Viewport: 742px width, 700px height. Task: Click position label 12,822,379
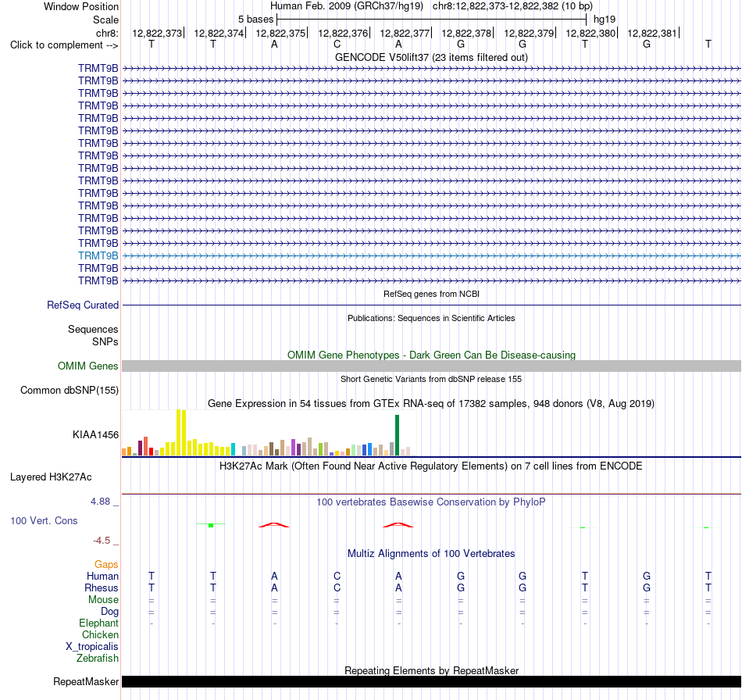pyautogui.click(x=529, y=33)
